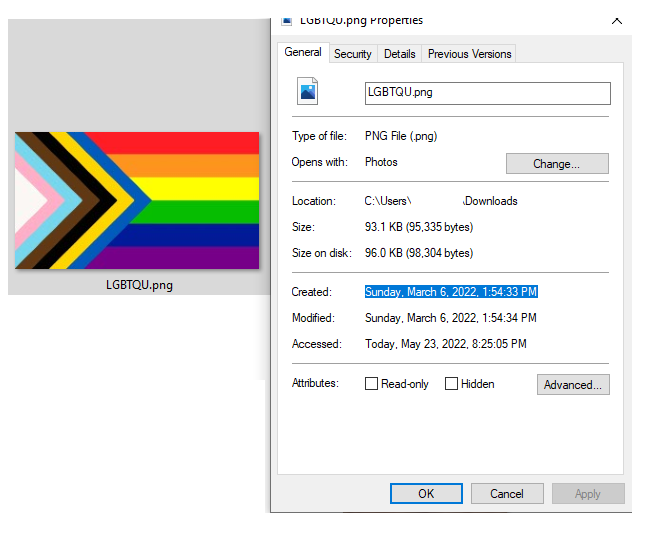Screen dimensions: 646x539
Task: Click the title bar file icon of Properties
Action: 287,21
